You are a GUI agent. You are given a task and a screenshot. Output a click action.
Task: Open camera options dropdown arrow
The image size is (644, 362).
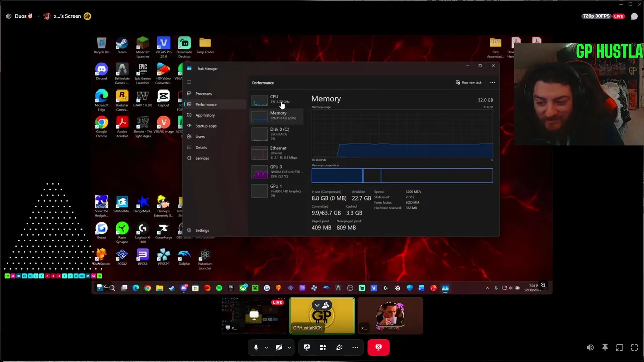pyautogui.click(x=289, y=347)
